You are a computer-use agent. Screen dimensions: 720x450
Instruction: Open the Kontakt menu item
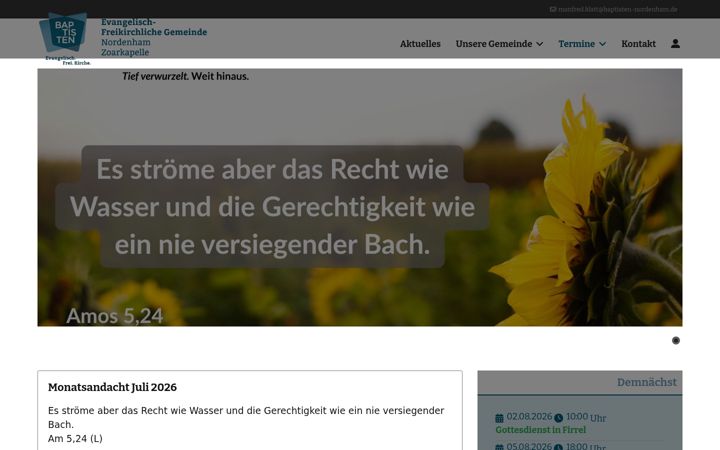click(638, 44)
